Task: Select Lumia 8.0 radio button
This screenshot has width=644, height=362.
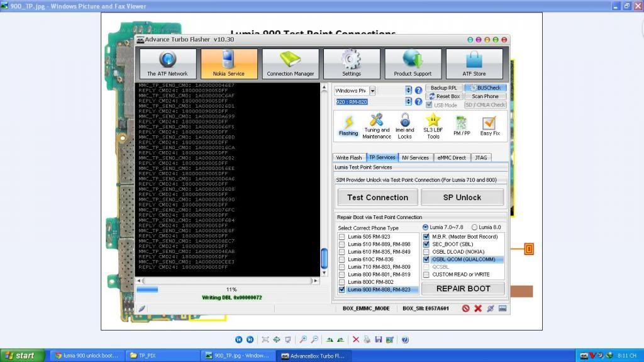Action: (x=474, y=227)
